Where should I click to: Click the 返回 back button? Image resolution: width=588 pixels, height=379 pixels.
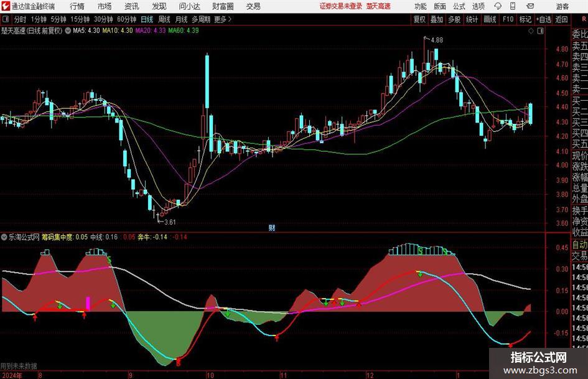tap(561, 19)
